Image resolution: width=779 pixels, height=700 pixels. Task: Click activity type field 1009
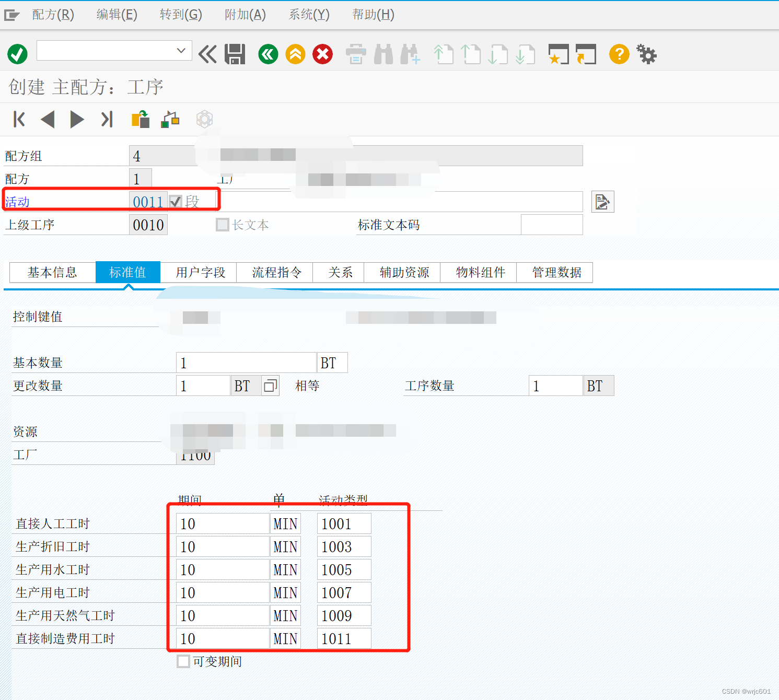click(x=344, y=615)
